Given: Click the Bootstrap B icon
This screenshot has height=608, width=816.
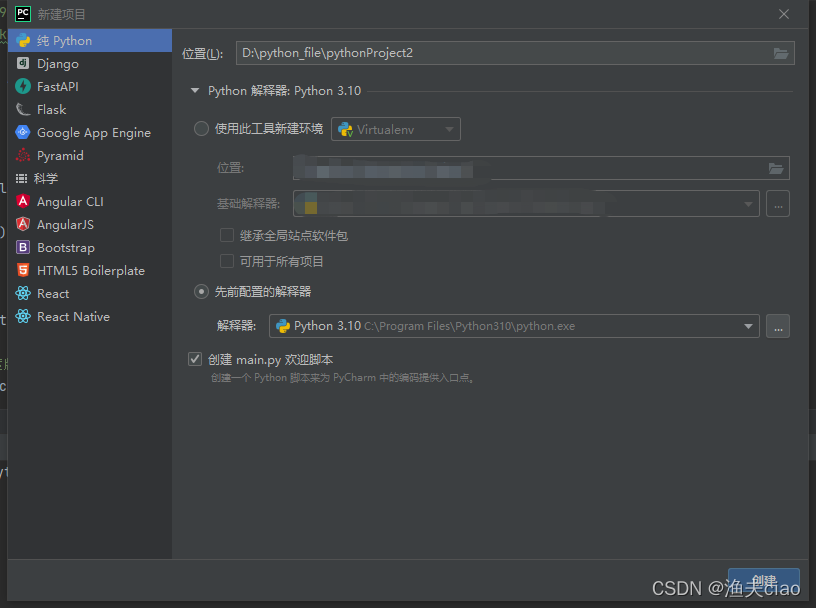Looking at the screenshot, I should [23, 247].
